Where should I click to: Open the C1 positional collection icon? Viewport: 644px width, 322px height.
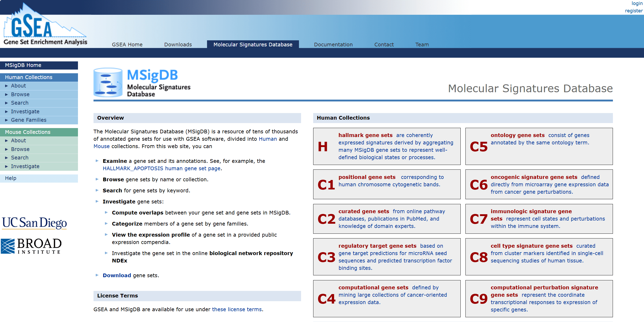(x=326, y=185)
